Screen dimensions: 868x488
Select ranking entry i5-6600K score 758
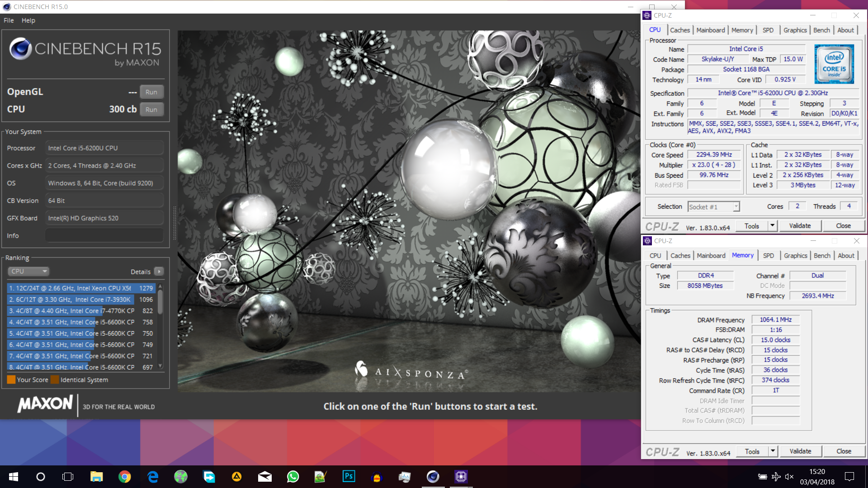coord(81,322)
